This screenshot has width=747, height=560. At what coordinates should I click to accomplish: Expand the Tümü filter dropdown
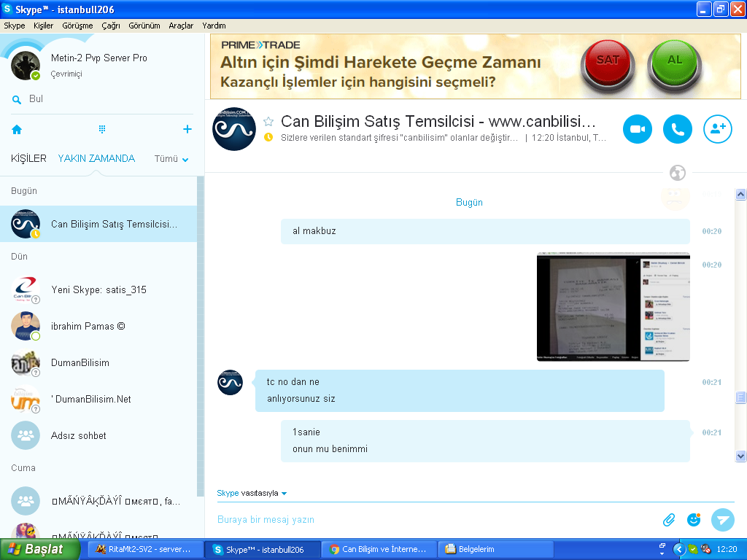171,159
